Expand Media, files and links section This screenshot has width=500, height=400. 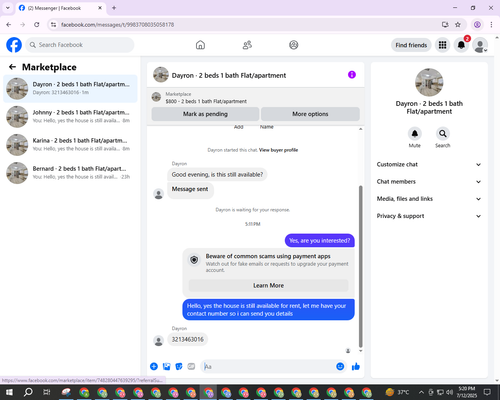coord(429,199)
